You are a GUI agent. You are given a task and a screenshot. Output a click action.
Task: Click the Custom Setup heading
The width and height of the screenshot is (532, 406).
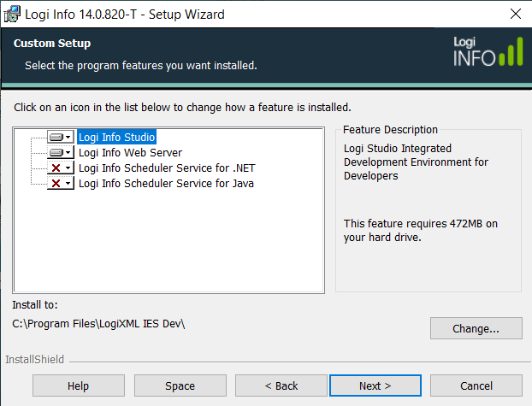52,44
